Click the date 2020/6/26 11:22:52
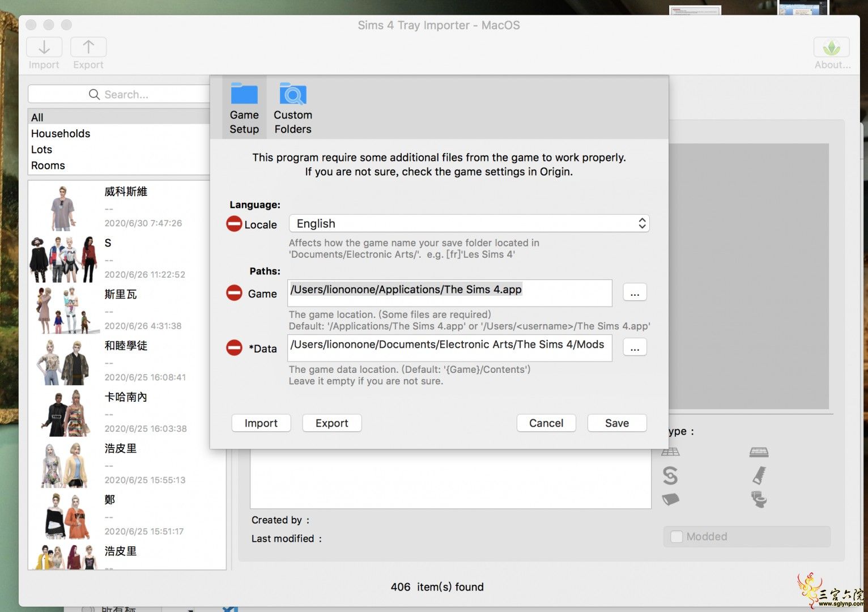868x612 pixels. pos(145,275)
